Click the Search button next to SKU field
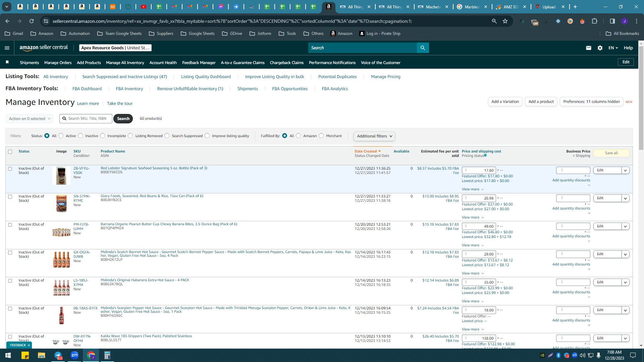The height and width of the screenshot is (362, 644). 123,119
